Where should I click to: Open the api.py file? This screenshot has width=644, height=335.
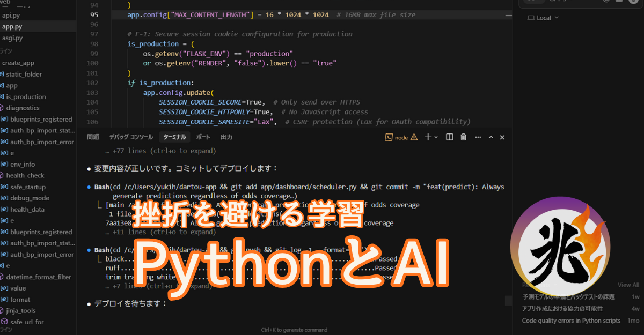pos(11,16)
